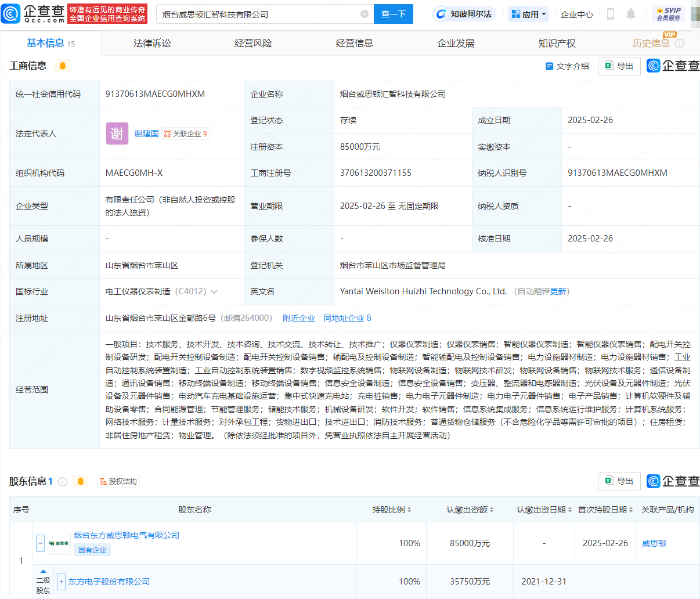Switch to 企业发展 tab
The width and height of the screenshot is (700, 599).
(x=456, y=43)
